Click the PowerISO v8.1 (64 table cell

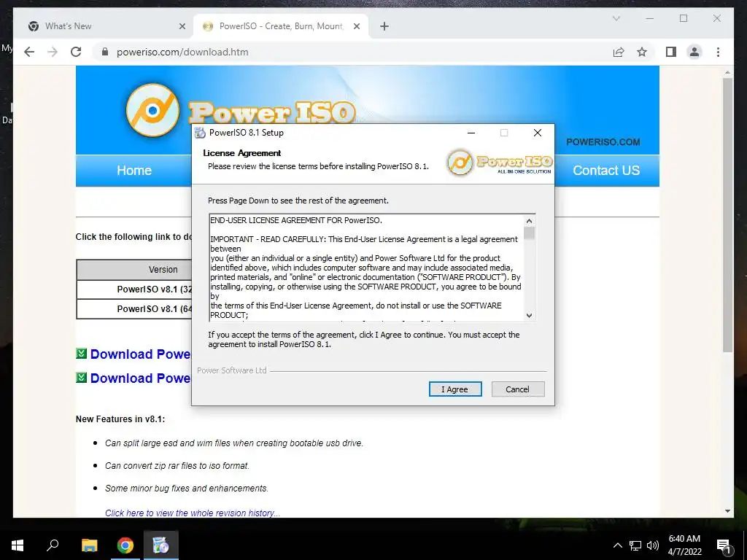coord(134,308)
